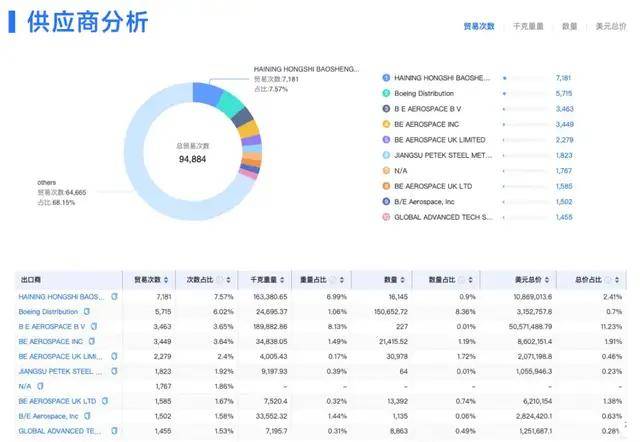
Task: Click JIANGSU PETEK STEEL MET... legend label
Action: click(443, 155)
